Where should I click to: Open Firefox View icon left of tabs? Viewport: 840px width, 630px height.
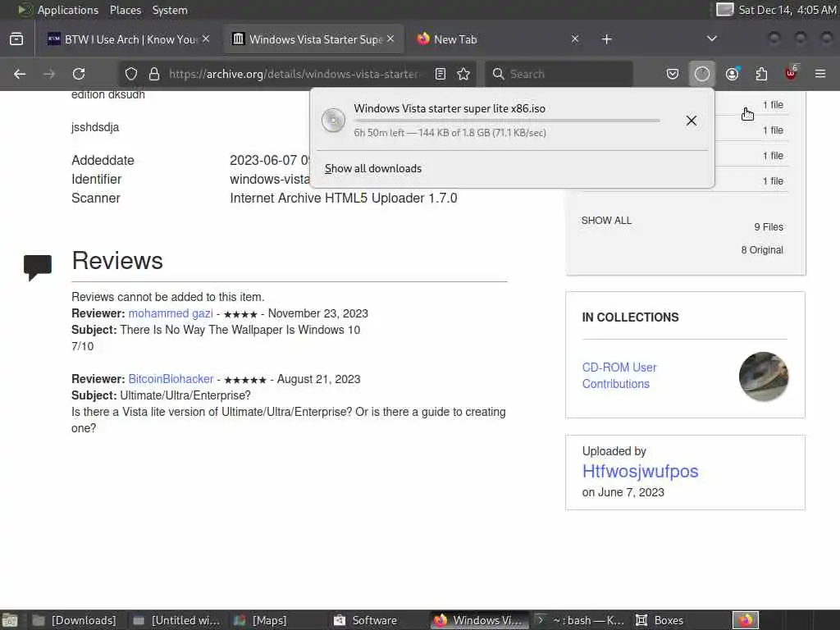(x=16, y=39)
